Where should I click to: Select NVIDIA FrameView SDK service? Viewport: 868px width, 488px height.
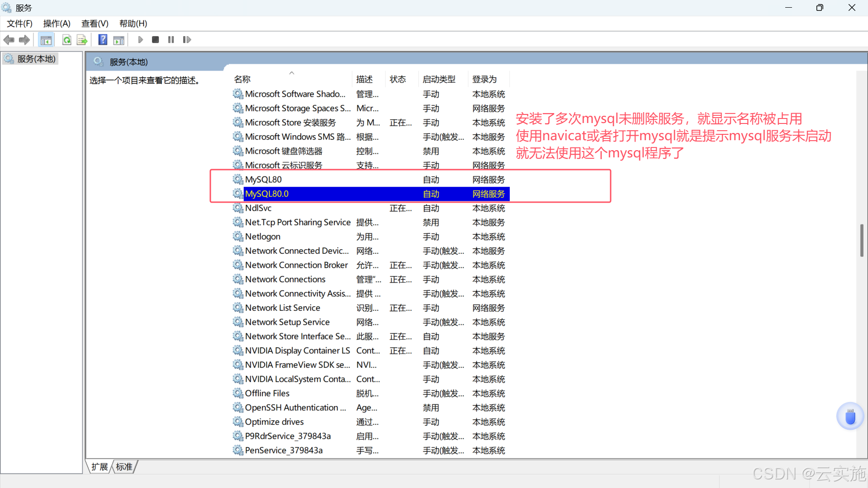click(x=371, y=365)
